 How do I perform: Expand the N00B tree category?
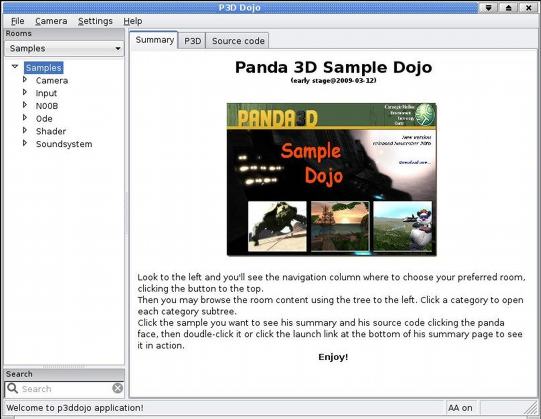tap(24, 105)
